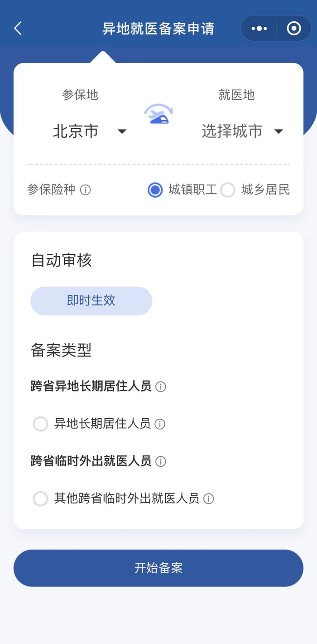Open info icon beside 跨省异地长期居住人员 heading
This screenshot has width=317, height=644.
(161, 387)
